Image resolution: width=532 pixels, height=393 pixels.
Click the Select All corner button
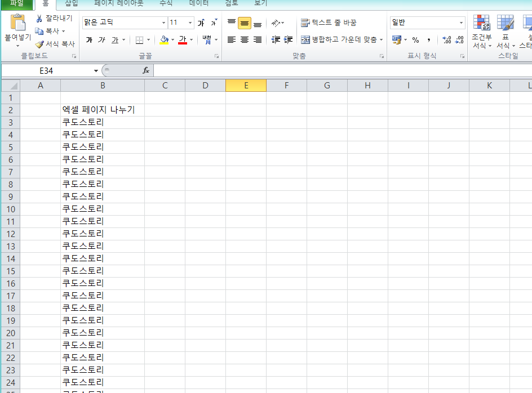(x=11, y=86)
